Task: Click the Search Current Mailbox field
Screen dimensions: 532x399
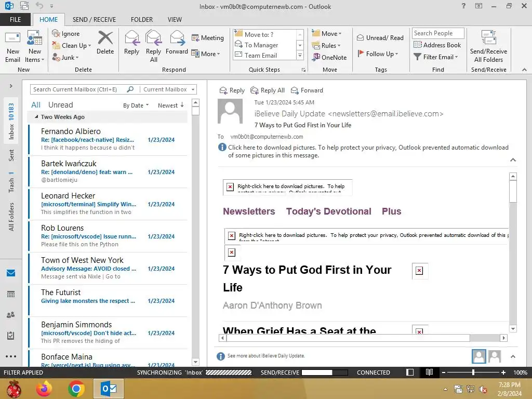Action: [x=79, y=89]
